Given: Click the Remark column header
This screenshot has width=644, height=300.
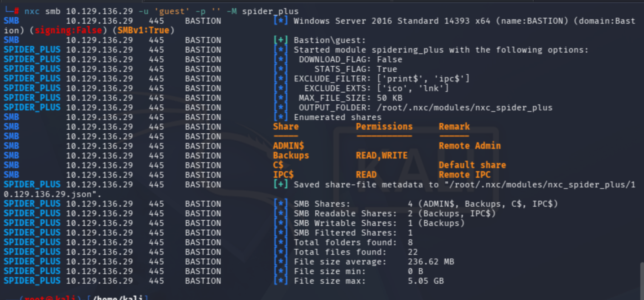Looking at the screenshot, I should [x=454, y=127].
